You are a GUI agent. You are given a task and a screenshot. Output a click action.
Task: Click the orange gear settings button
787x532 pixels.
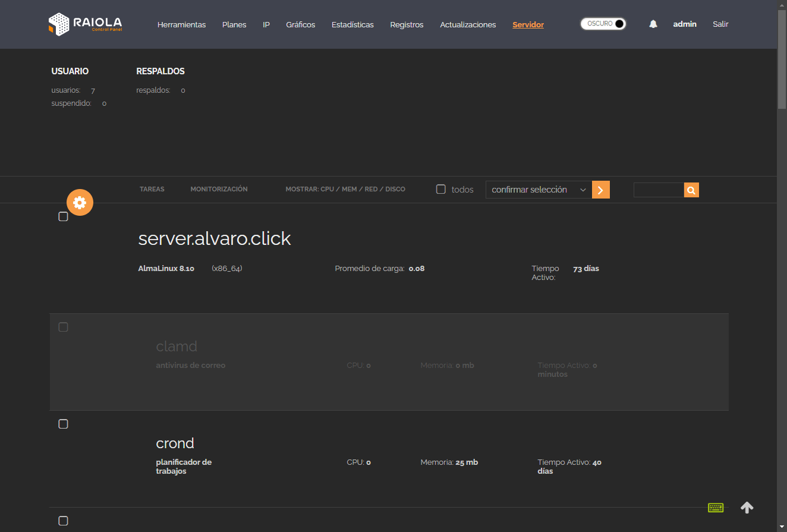(80, 203)
